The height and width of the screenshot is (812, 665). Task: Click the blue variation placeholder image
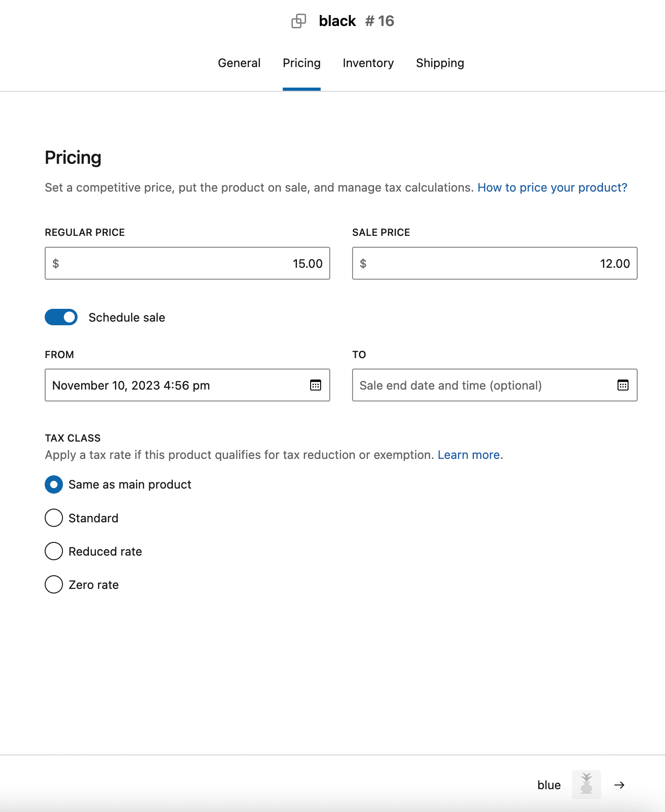pos(587,785)
